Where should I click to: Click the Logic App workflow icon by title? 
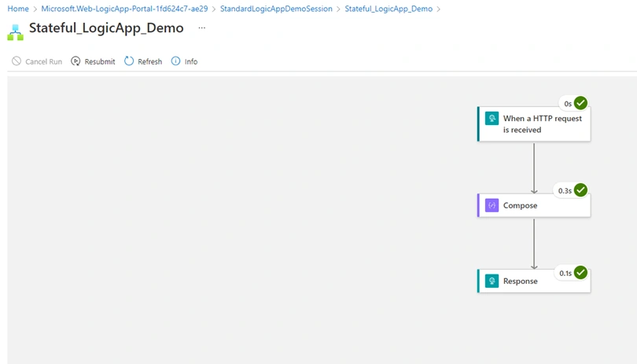point(16,32)
